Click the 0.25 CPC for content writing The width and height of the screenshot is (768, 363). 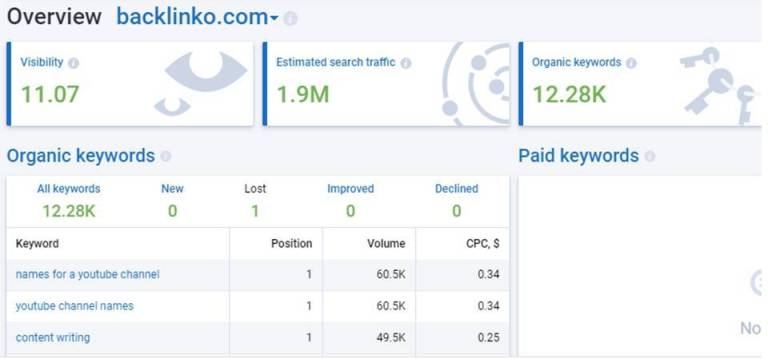[488, 338]
